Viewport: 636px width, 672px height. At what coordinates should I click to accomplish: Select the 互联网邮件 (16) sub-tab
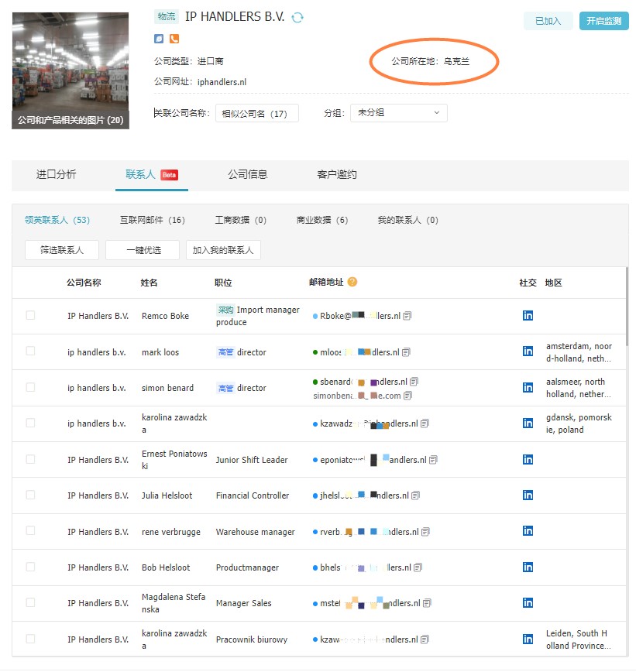click(x=153, y=220)
